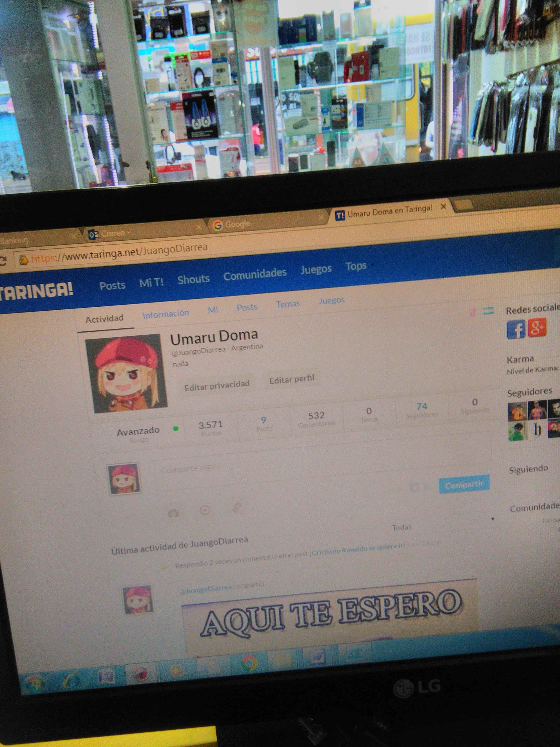560x747 pixels.
Task: Click the 0 Temas count
Action: coord(369,414)
